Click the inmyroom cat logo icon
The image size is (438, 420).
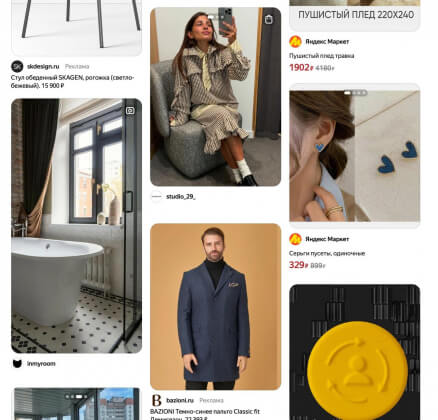click(x=17, y=364)
